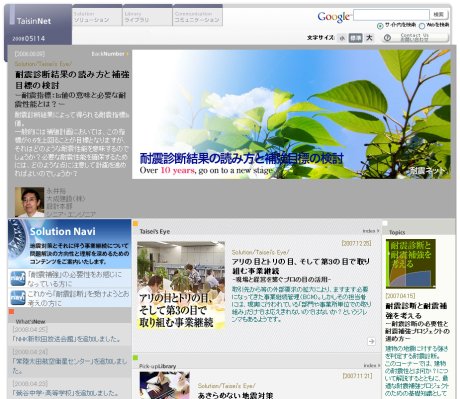Open the アリの目とトリの目 article title
The height and width of the screenshot is (399, 460).
tap(301, 266)
